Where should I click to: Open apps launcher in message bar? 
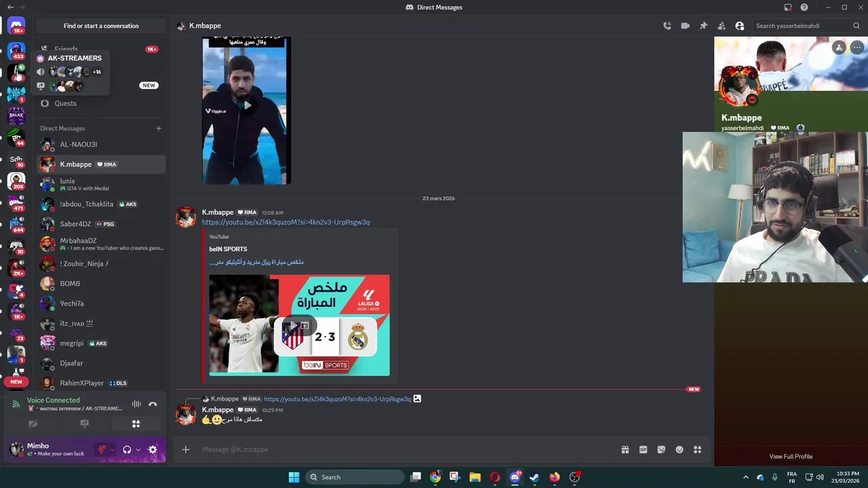click(x=697, y=449)
